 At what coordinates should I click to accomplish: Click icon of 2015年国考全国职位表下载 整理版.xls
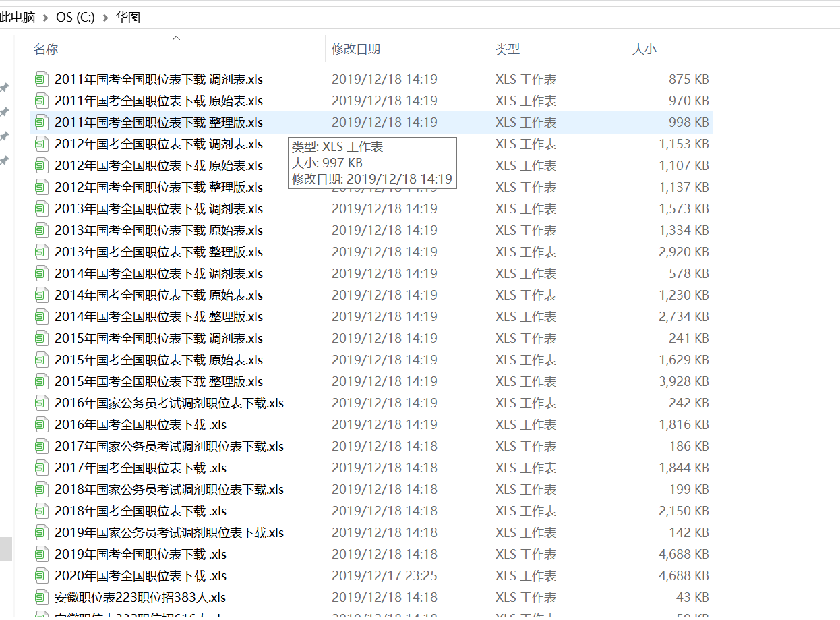click(x=42, y=381)
